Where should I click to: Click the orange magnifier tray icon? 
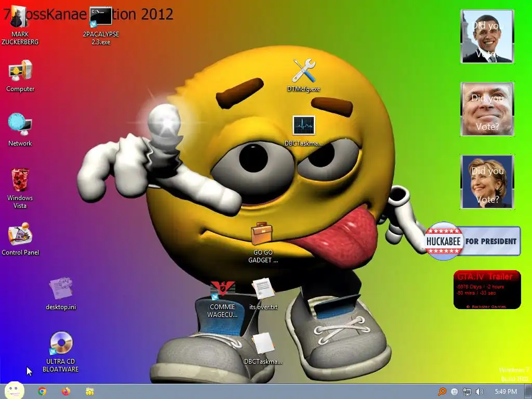tap(442, 392)
